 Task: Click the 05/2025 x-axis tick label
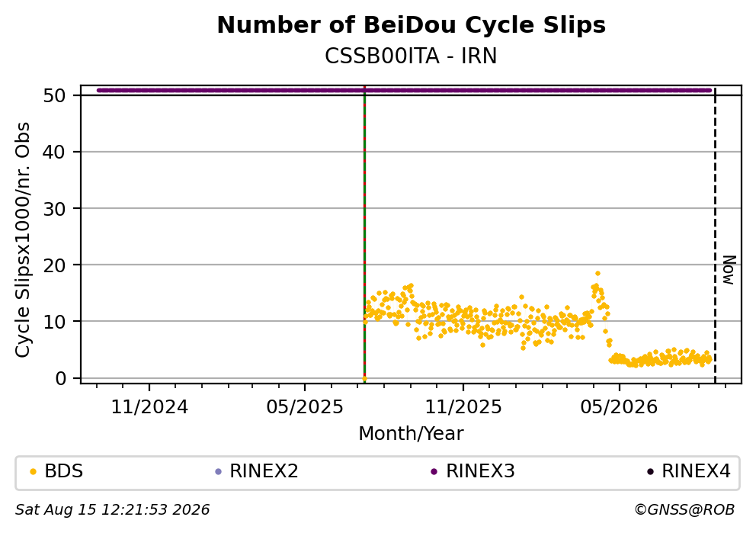pyautogui.click(x=305, y=407)
